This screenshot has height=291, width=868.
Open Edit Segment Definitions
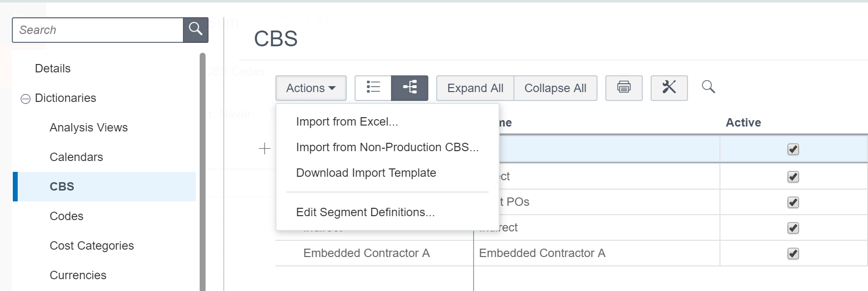365,212
